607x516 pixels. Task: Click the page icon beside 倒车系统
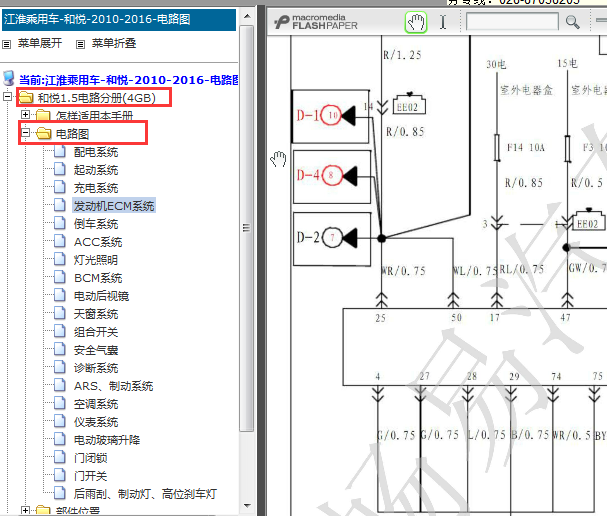click(x=60, y=223)
